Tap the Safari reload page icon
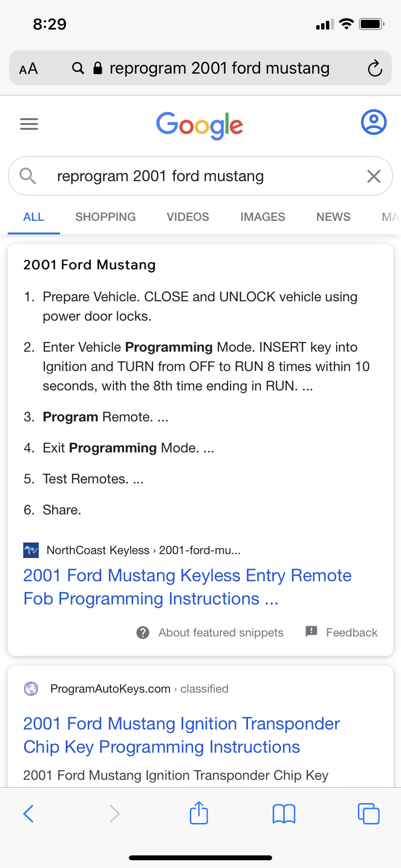 pyautogui.click(x=374, y=68)
